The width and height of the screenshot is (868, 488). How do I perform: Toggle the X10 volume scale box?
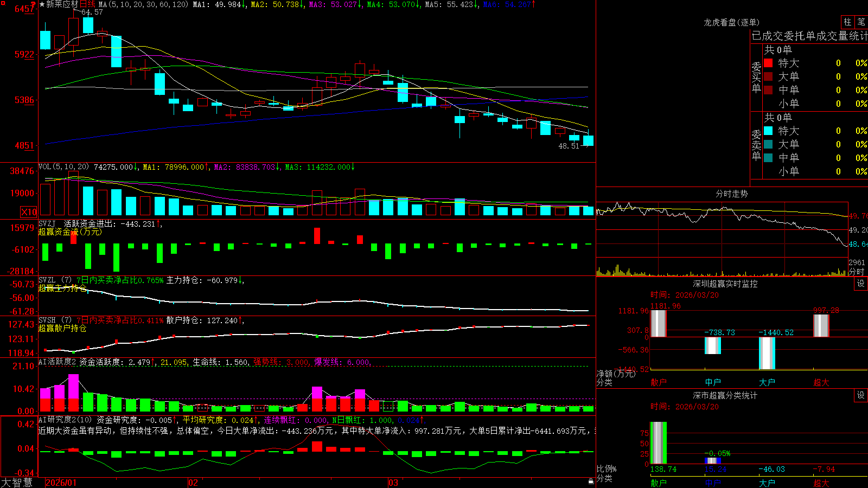29,212
